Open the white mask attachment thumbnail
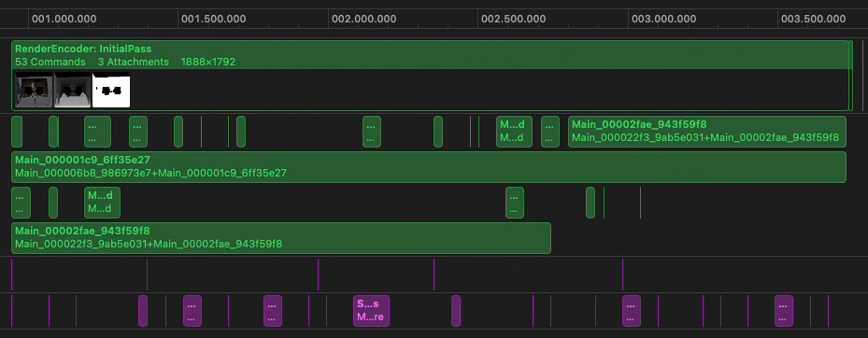The height and width of the screenshot is (338, 868). (x=111, y=90)
